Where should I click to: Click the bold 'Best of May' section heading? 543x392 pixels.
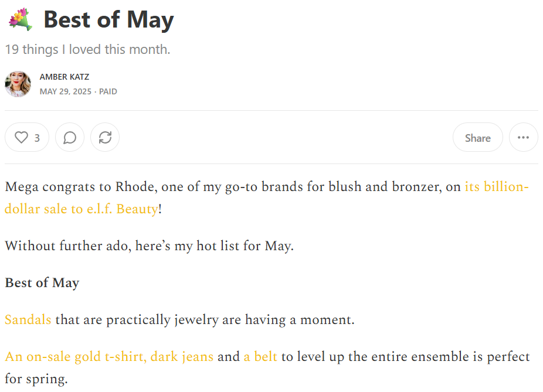(42, 283)
